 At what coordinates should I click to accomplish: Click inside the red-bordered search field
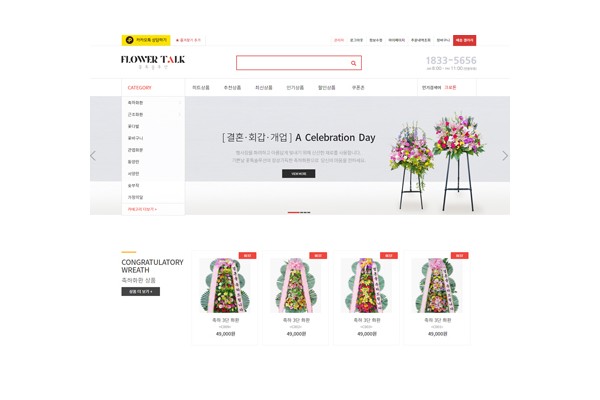click(298, 63)
